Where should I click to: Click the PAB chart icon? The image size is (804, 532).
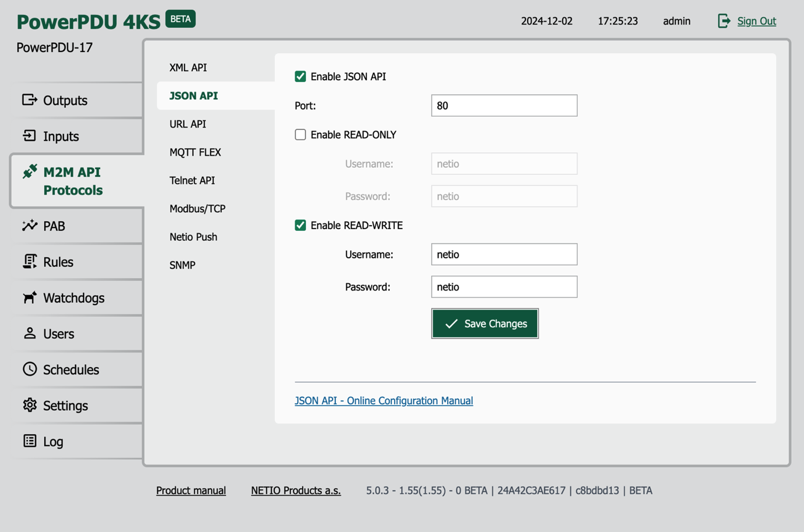(x=30, y=225)
